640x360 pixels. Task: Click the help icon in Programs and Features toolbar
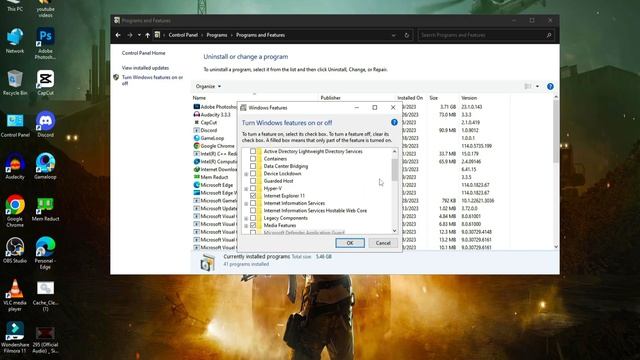pos(550,87)
